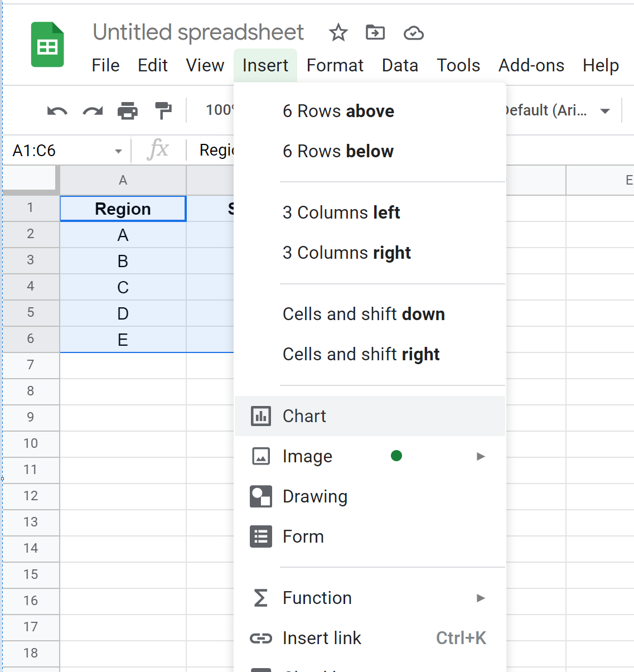Check the cloud save status icon

tap(413, 33)
